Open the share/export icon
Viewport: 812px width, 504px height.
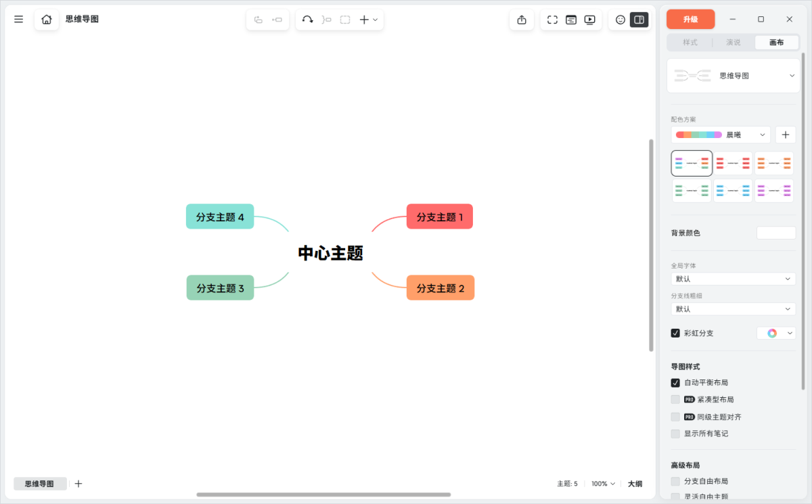(x=522, y=20)
